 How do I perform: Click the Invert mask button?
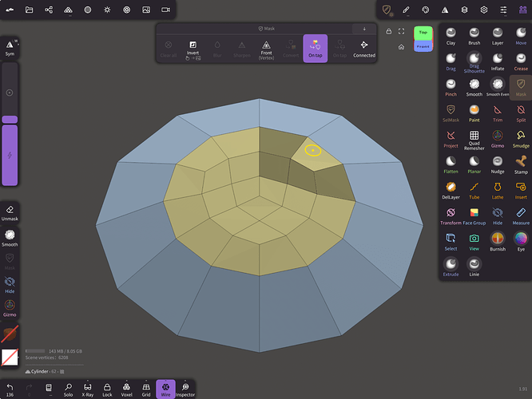click(x=193, y=49)
